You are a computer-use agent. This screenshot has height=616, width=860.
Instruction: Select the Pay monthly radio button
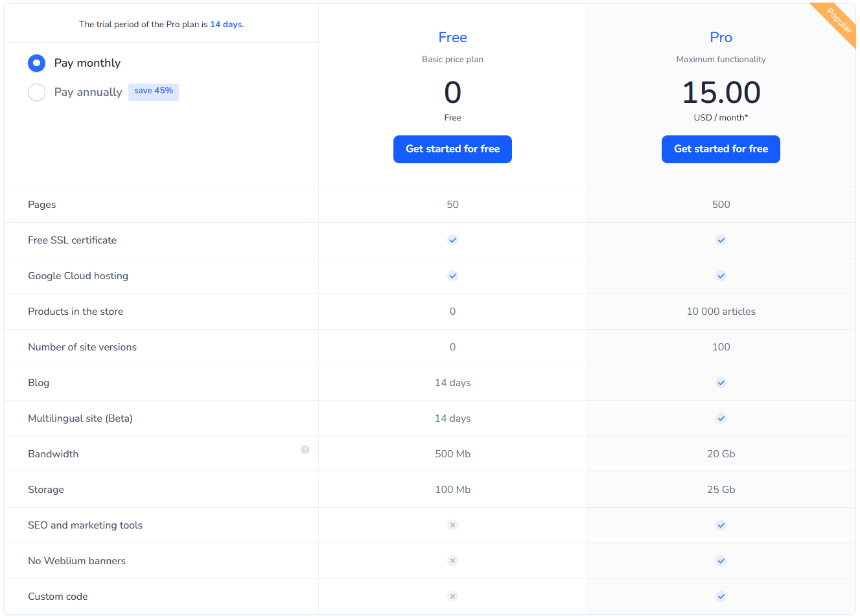(37, 63)
